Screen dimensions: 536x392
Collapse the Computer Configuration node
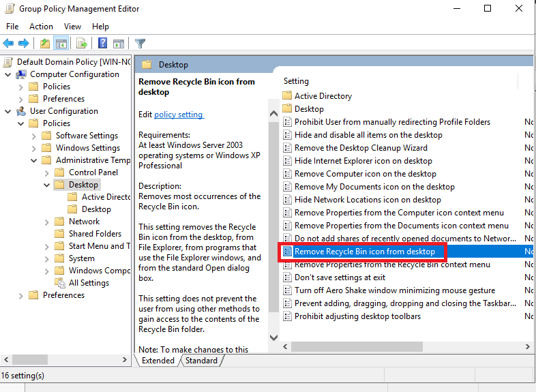pos(8,74)
